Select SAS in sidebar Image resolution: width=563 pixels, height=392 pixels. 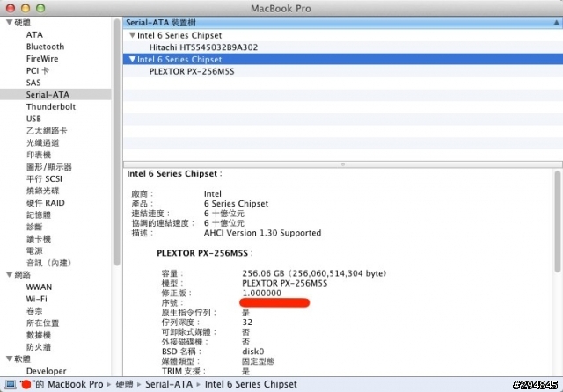pos(33,83)
